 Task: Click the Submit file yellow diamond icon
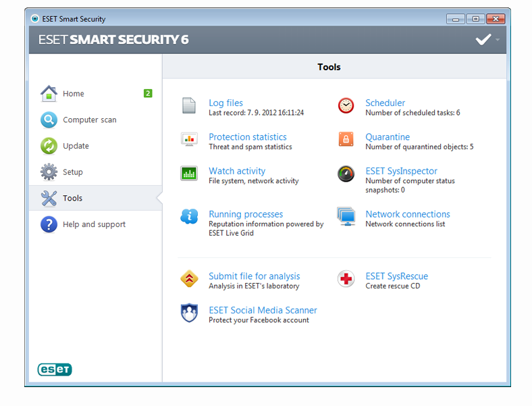[189, 279]
